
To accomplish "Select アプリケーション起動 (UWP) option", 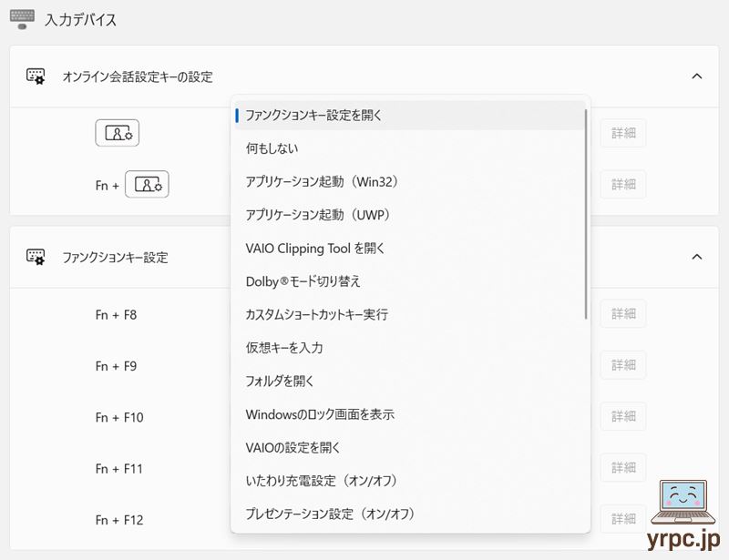I will coord(318,215).
